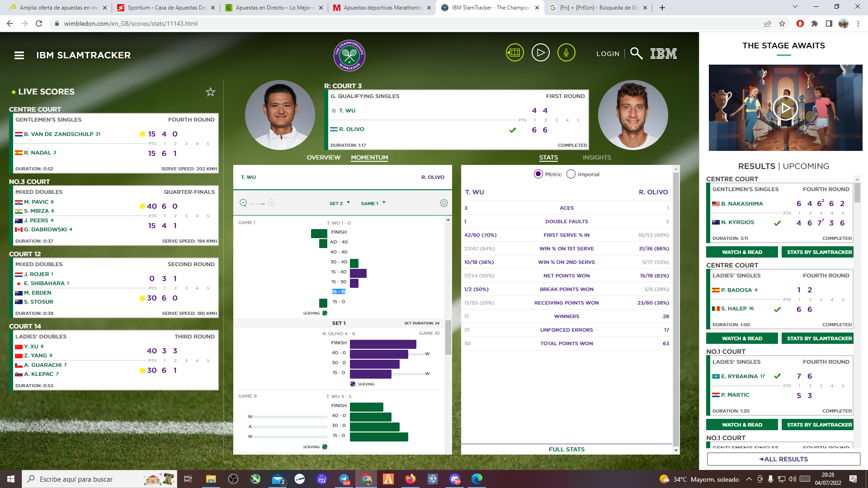Click T. Wu player photo
The height and width of the screenshot is (488, 868).
280,115
